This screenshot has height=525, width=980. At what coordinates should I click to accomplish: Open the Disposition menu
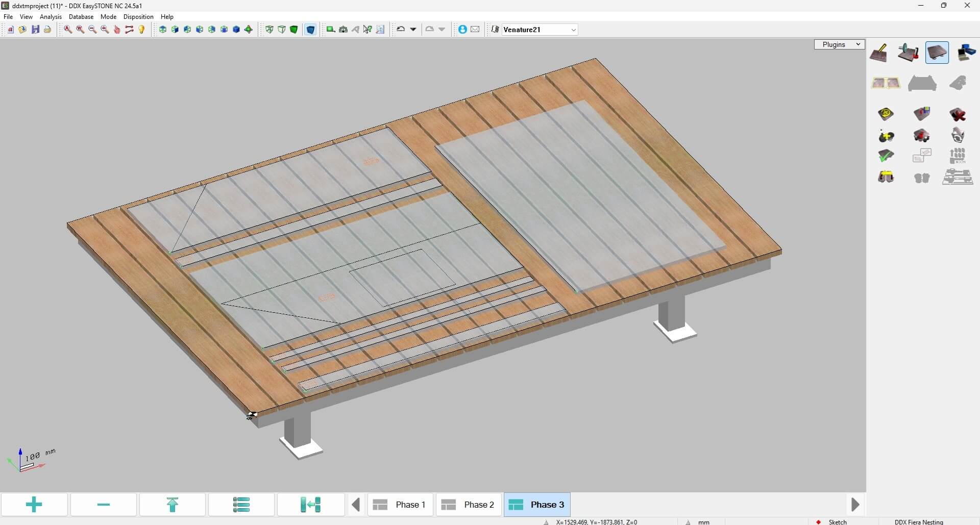138,17
